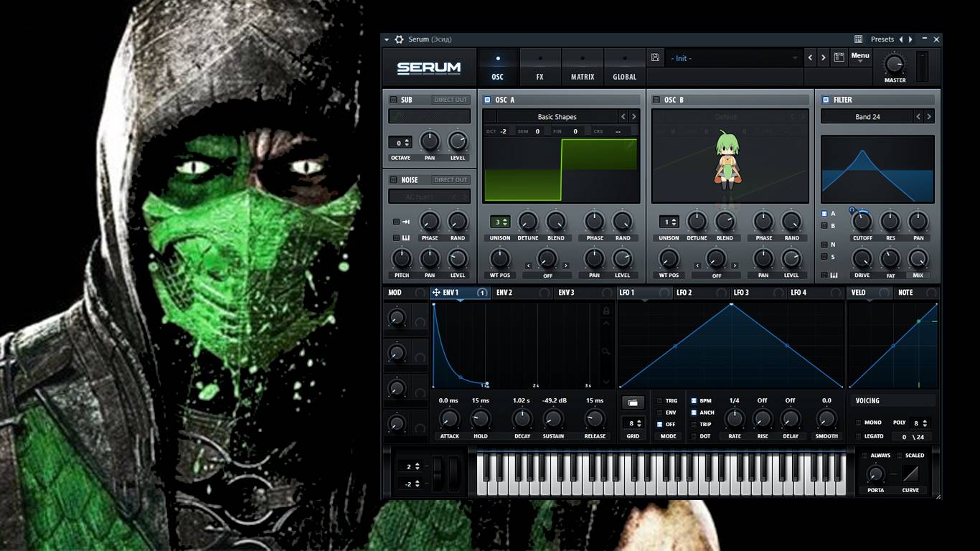Viewport: 980px width, 551px height.
Task: Click the next arrow beside Presets in title bar
Action: (x=910, y=39)
